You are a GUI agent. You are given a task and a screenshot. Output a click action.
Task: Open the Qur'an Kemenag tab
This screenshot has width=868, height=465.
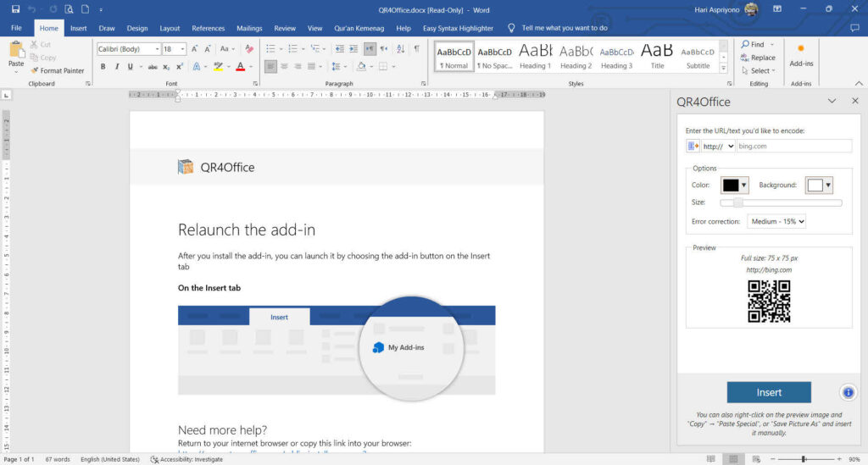(359, 28)
